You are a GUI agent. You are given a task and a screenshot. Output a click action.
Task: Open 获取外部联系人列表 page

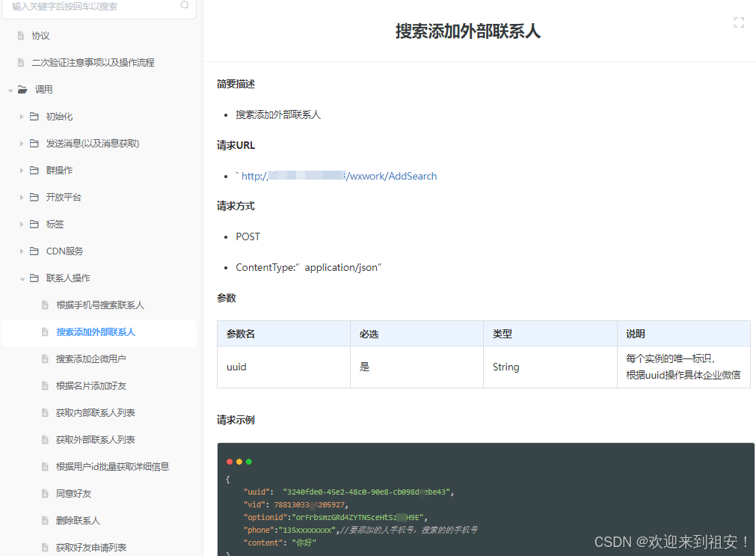96,440
